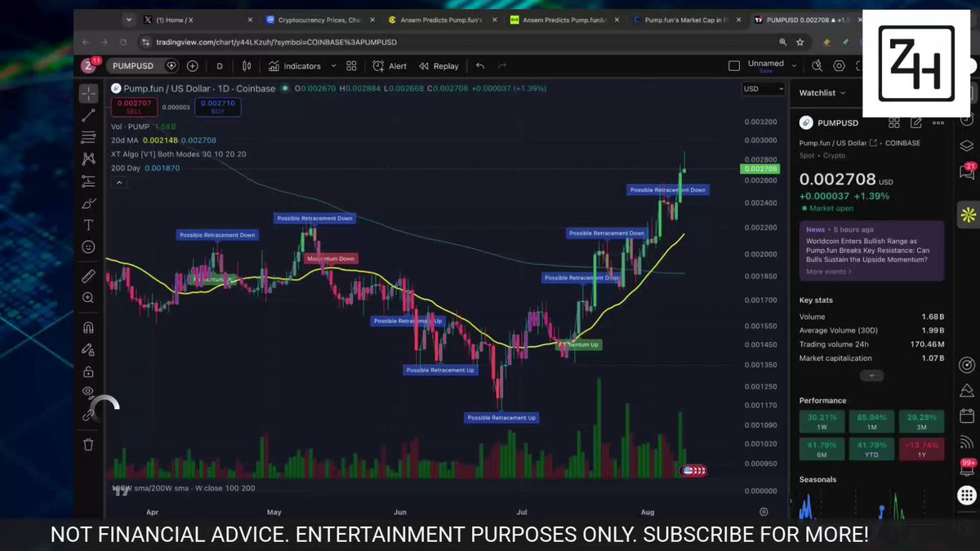Select the crosshair cursor tool
This screenshot has height=551, width=980.
click(x=88, y=93)
